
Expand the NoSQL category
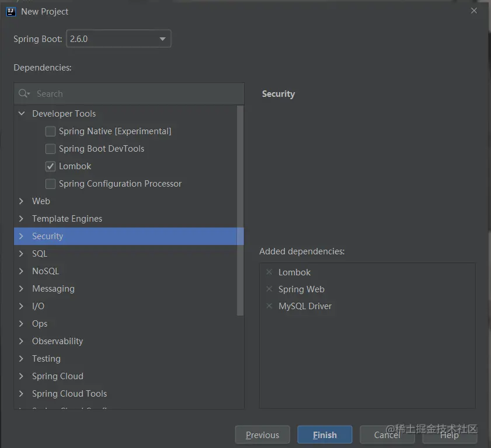point(21,271)
